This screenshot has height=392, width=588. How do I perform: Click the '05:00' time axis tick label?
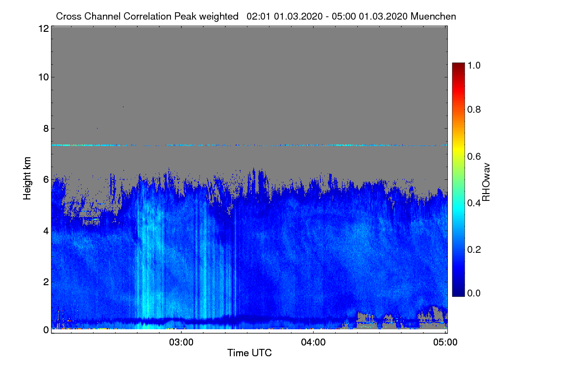pos(445,342)
